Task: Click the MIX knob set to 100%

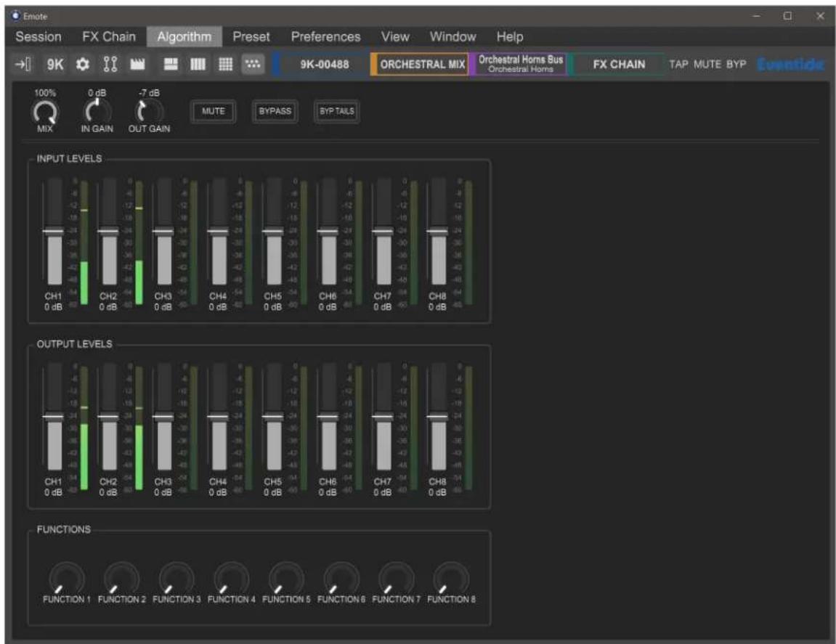Action: point(45,112)
